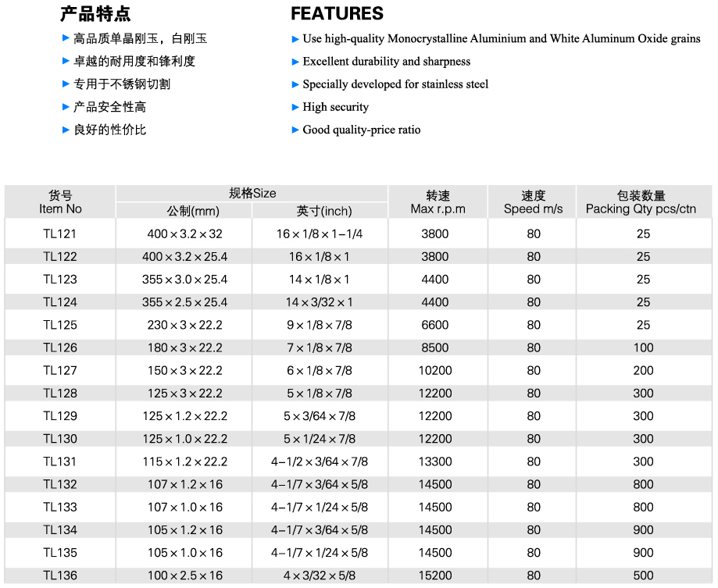Click the size cell '400×3.2×25.4'
This screenshot has width=718, height=588.
(185, 257)
